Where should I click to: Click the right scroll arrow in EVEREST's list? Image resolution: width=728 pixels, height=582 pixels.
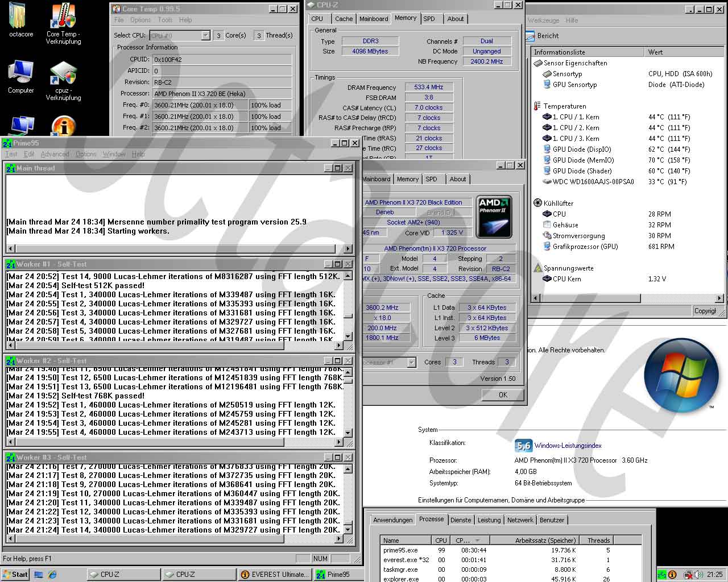719,298
